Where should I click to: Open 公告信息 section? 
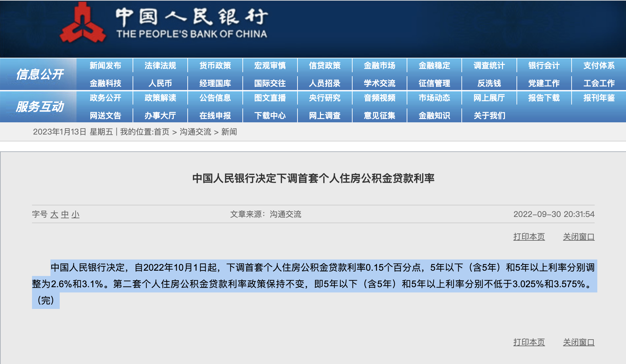click(215, 98)
